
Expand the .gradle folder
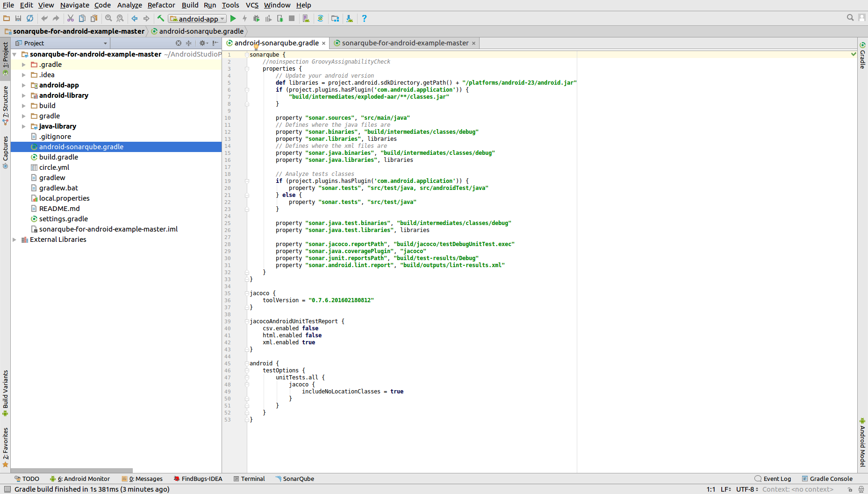[24, 65]
